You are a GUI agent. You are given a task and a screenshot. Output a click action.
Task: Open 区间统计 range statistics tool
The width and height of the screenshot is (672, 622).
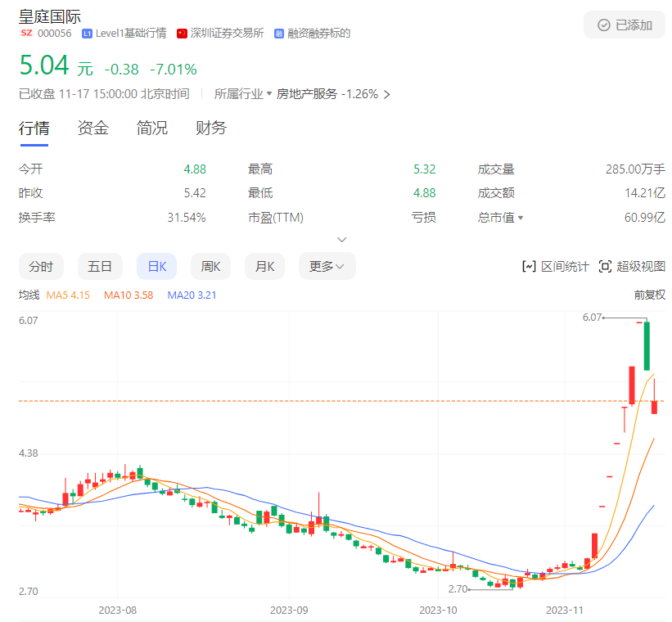coord(555,266)
